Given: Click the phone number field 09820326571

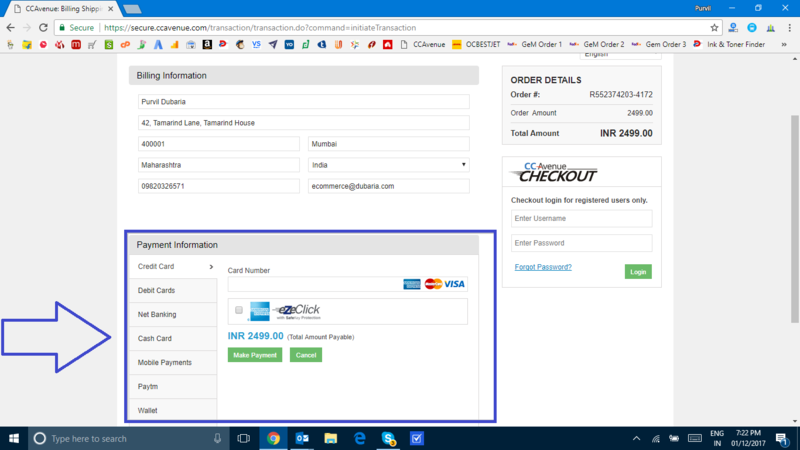Looking at the screenshot, I should pos(218,186).
